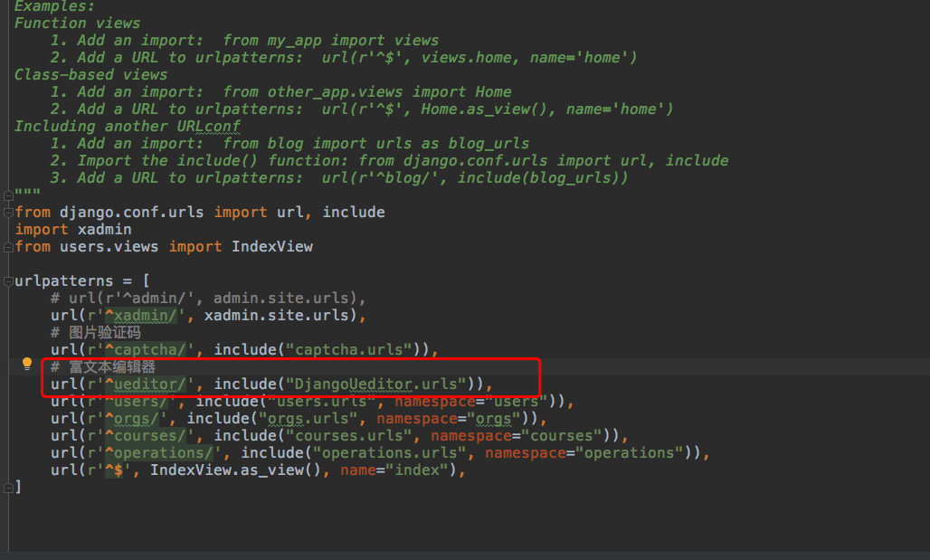Click the commented '# url(r'^admin/'' line

(208, 299)
